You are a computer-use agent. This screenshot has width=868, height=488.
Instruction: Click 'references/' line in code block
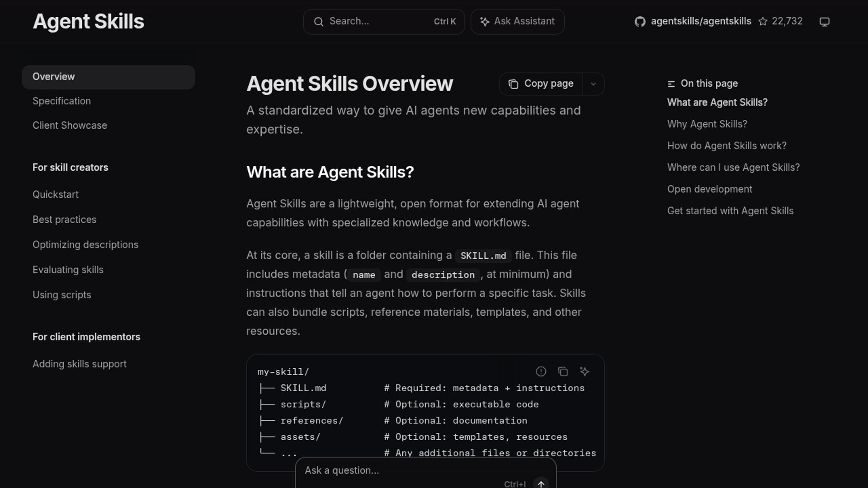click(312, 421)
